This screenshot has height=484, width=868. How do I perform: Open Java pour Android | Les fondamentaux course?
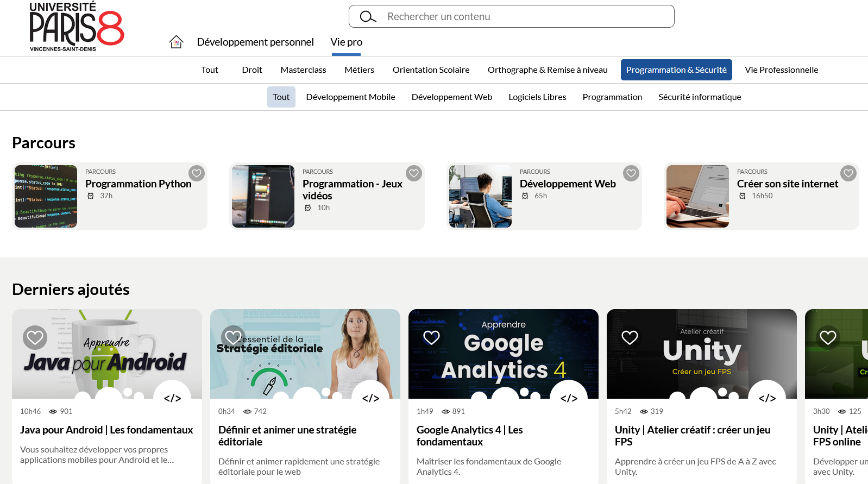point(106,430)
